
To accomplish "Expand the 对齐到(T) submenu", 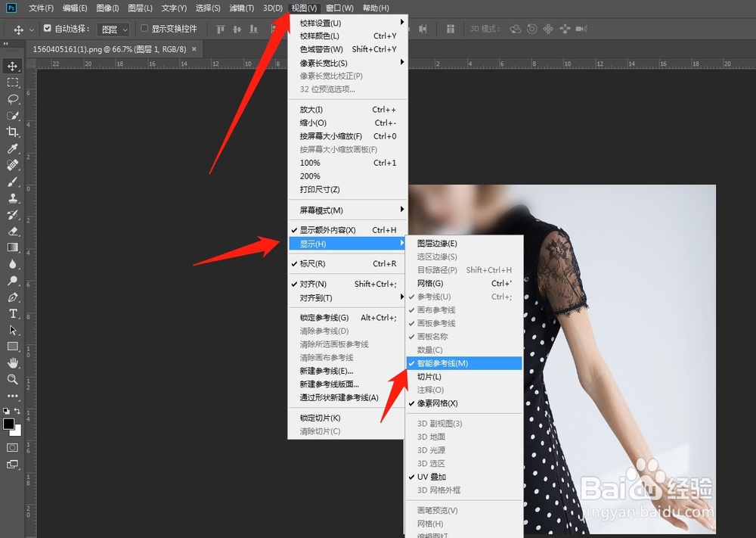I will click(347, 297).
